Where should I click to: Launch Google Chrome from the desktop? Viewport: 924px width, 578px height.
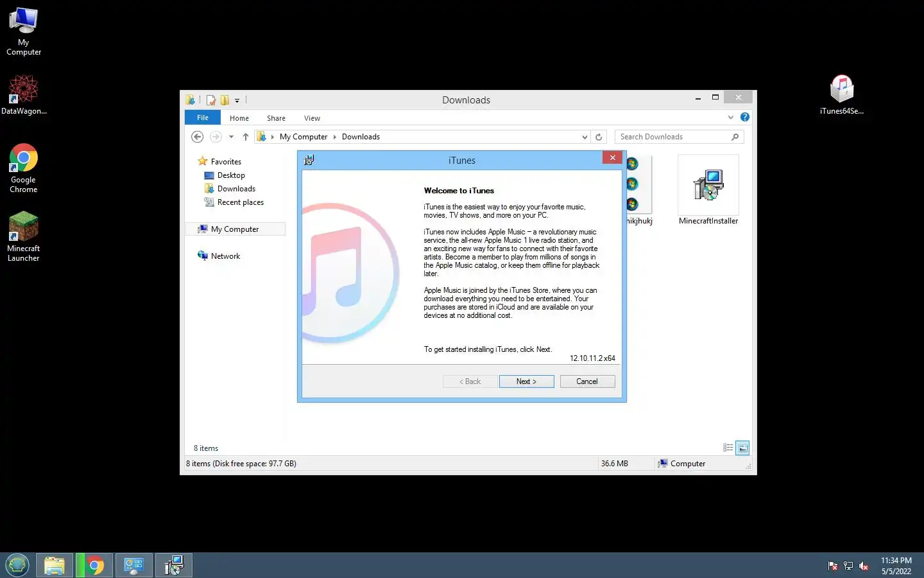point(24,168)
